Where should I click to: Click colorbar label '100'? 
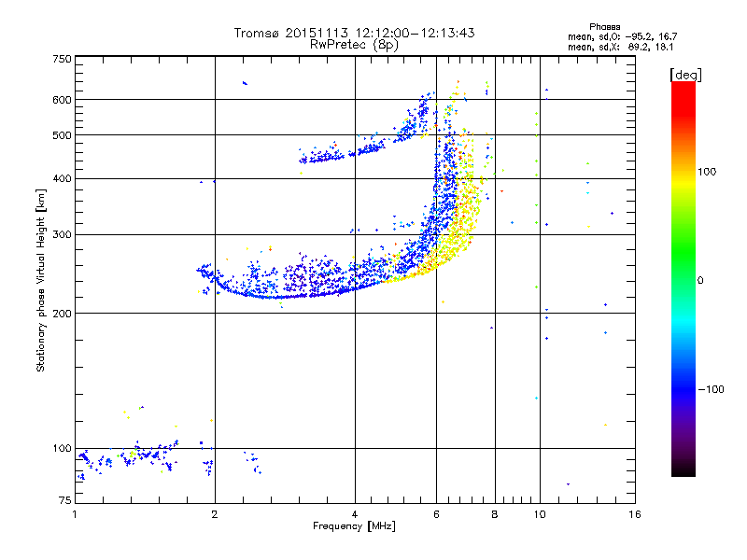707,172
